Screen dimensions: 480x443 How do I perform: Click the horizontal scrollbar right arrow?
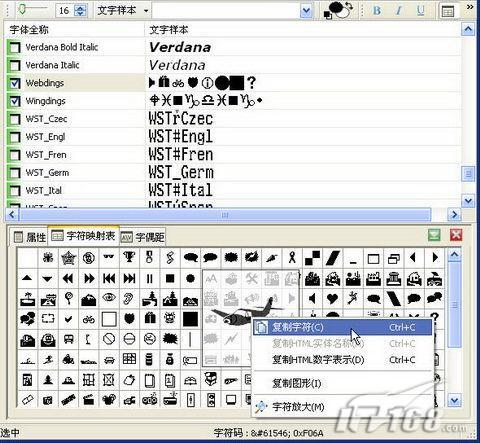click(454, 214)
